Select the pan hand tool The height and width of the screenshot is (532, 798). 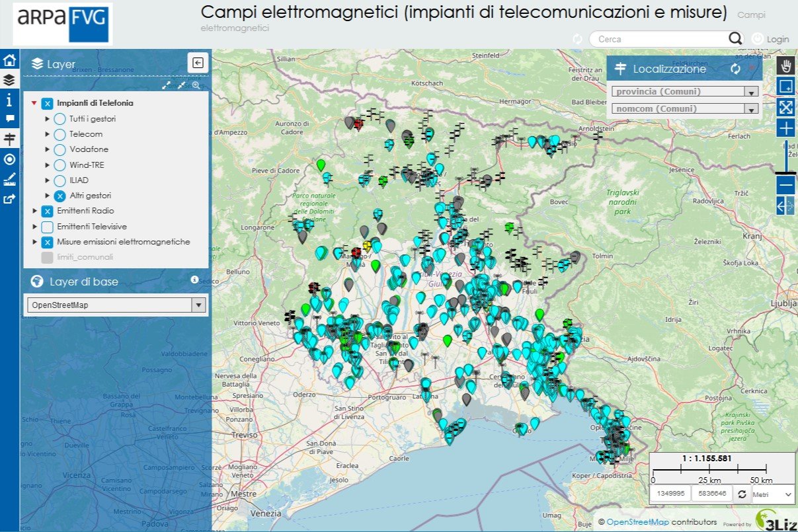(x=786, y=65)
